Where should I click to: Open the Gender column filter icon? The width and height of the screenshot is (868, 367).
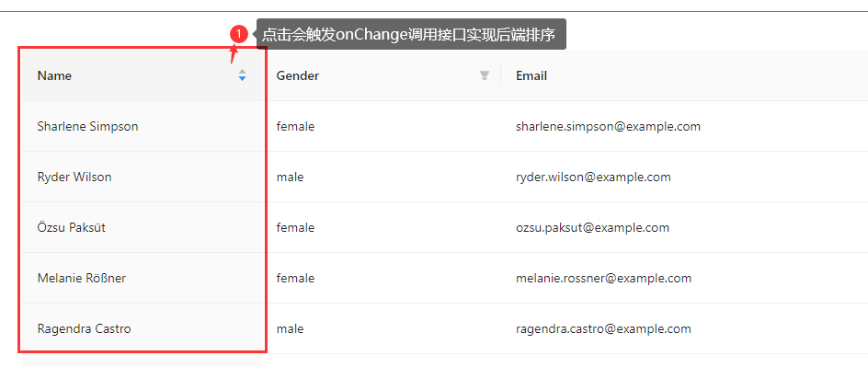coord(485,75)
